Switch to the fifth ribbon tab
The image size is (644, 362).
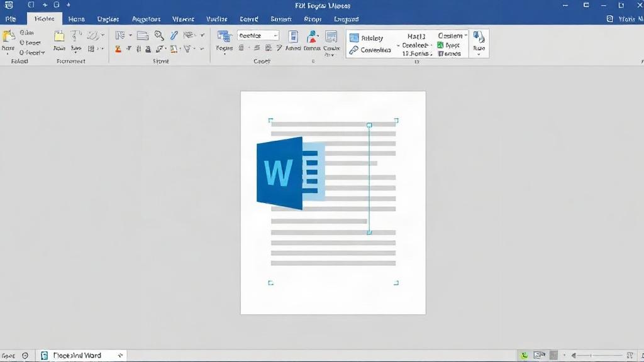(x=146, y=19)
